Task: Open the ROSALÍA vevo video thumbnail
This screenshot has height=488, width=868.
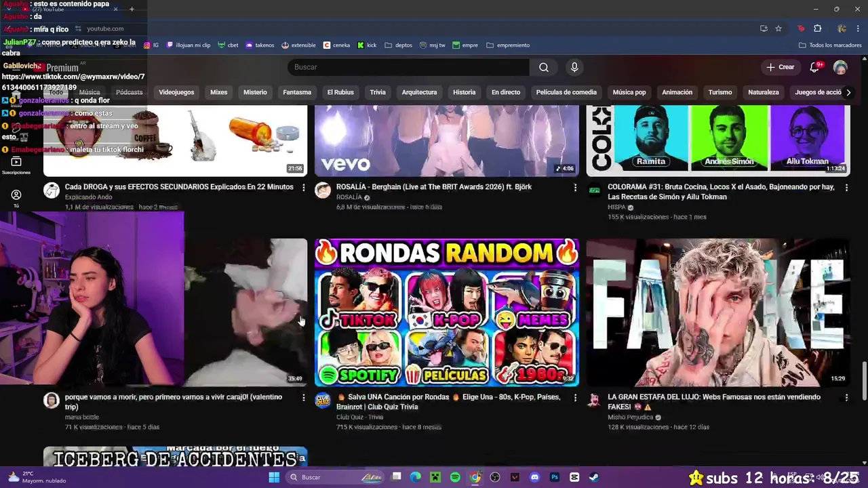Action: pyautogui.click(x=447, y=141)
